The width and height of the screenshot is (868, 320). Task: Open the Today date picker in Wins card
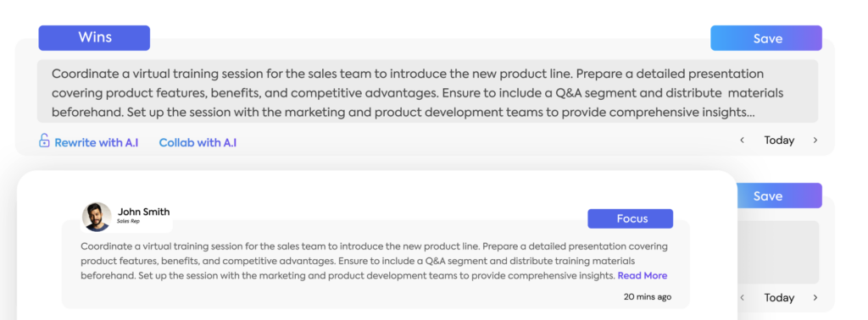[x=779, y=141]
